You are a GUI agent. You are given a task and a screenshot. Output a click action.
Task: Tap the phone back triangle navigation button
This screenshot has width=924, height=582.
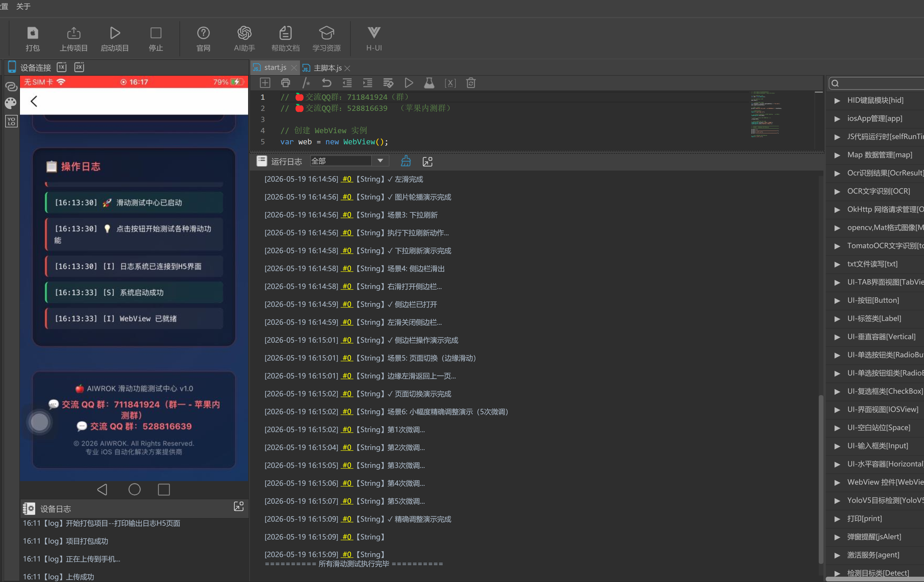[102, 490]
